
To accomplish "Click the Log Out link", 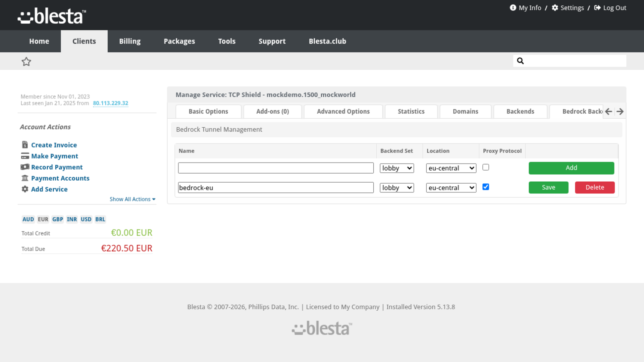I will [x=615, y=8].
